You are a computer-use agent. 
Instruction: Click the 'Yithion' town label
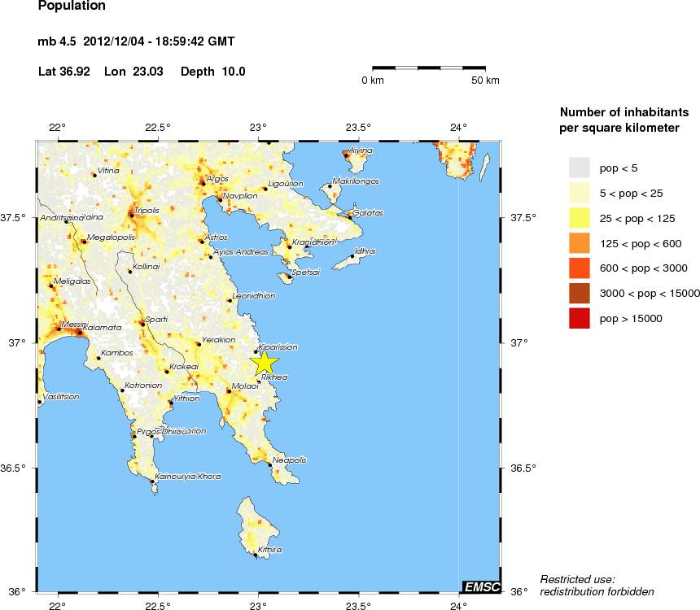point(186,398)
